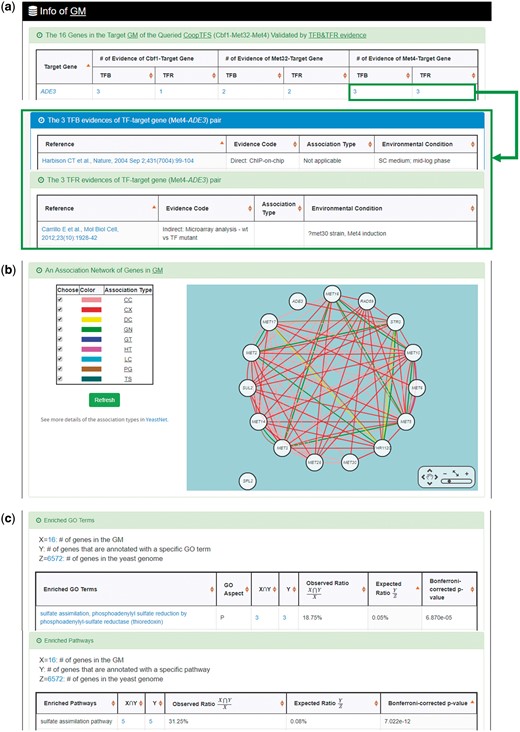This screenshot has height=732, width=520.
Task: Open the sulfate assimilation GO term link
Action: coord(113,618)
